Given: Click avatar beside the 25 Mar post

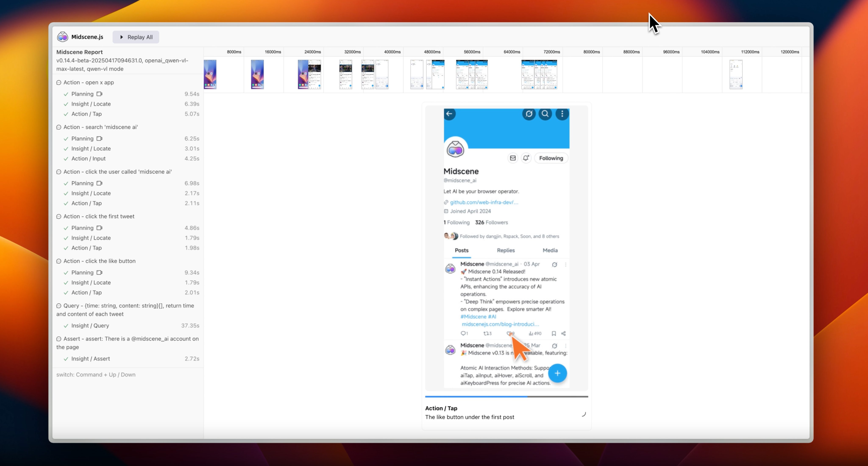Looking at the screenshot, I should coord(450,350).
